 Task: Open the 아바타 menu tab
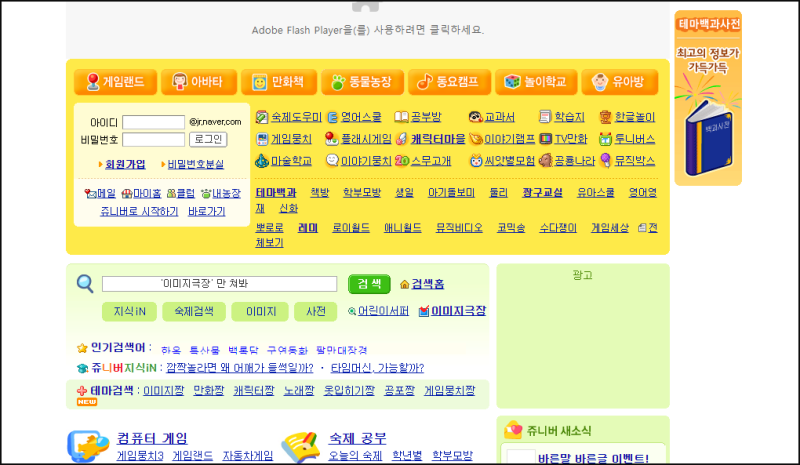click(x=199, y=82)
